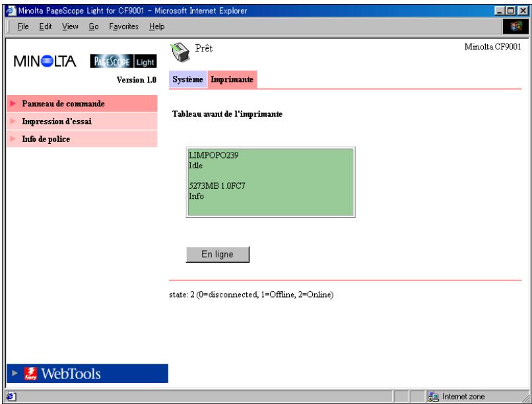Image resolution: width=532 pixels, height=404 pixels.
Task: Switch to the Système tab
Action: coord(188,79)
